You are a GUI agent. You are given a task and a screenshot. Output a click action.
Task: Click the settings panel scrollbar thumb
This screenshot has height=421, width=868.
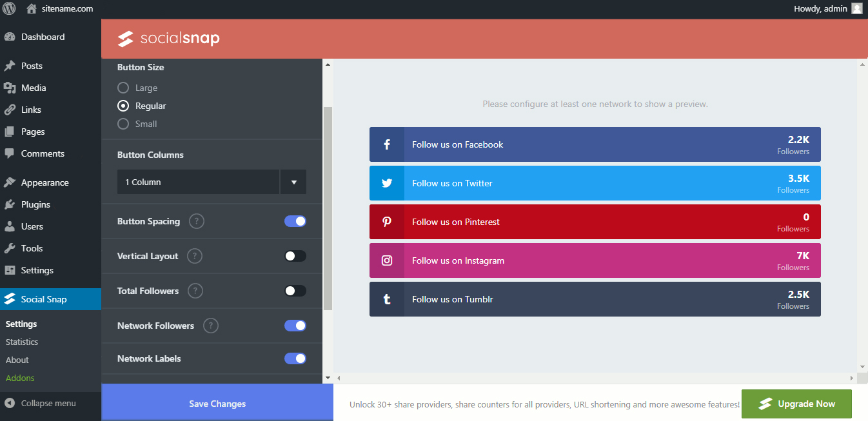328,208
